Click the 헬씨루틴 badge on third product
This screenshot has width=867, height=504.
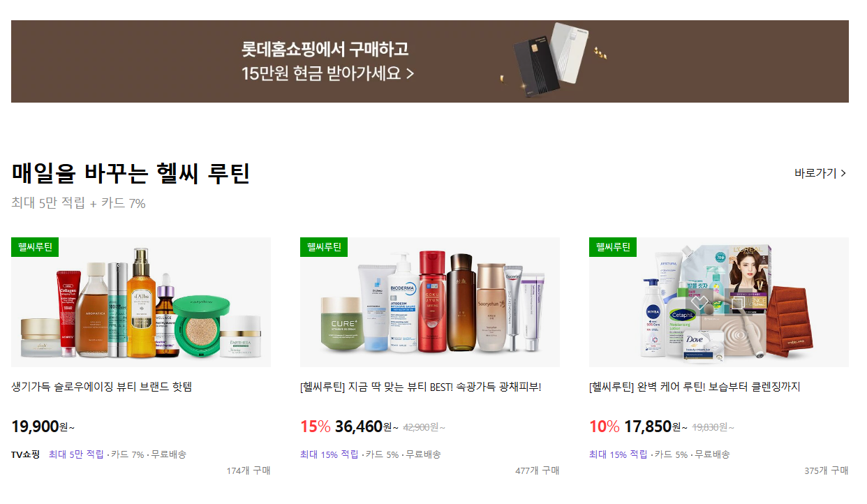(x=613, y=247)
